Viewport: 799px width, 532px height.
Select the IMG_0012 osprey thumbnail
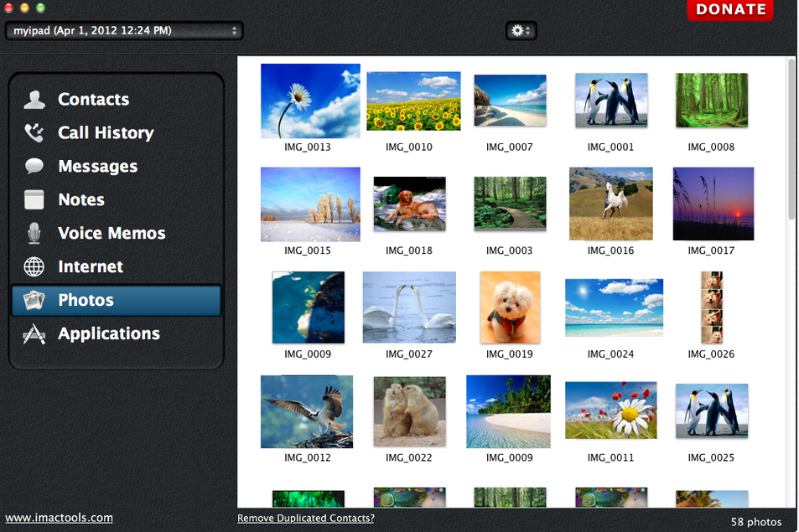(x=307, y=412)
